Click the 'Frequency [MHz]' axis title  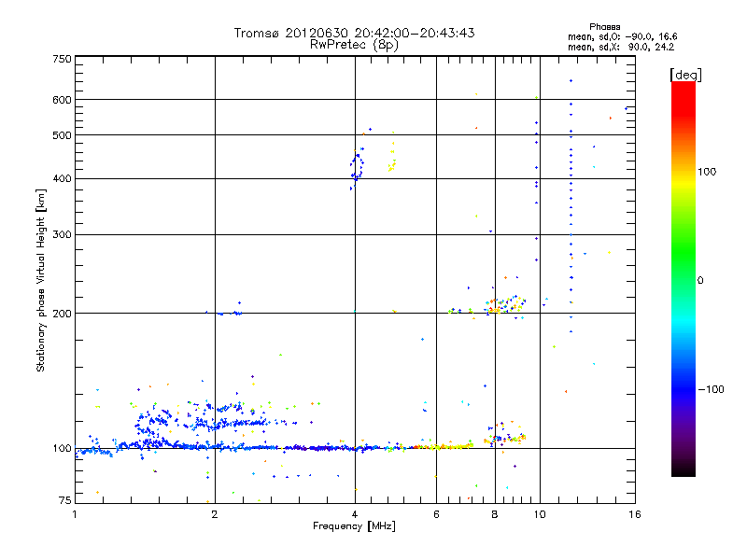pyautogui.click(x=354, y=526)
